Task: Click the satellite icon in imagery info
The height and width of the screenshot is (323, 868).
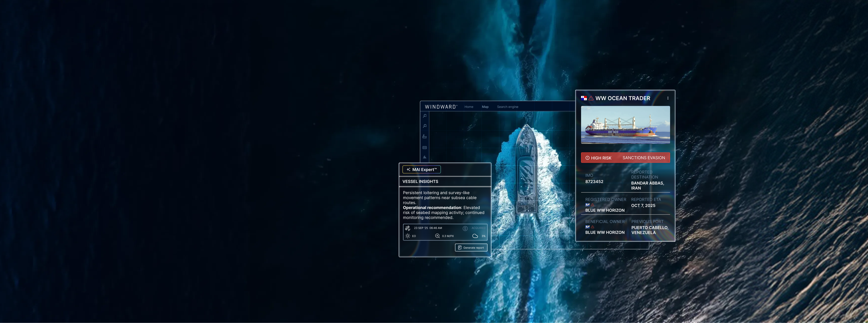Action: pos(408,228)
